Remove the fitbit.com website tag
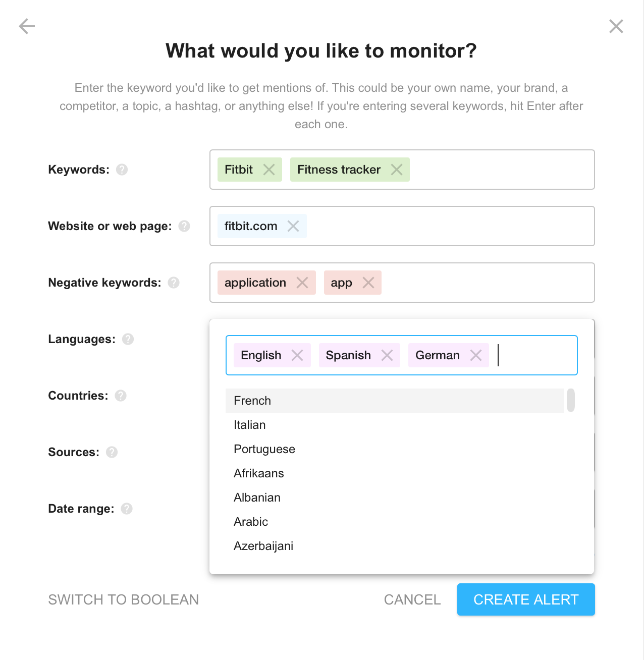This screenshot has width=644, height=660. tap(293, 226)
